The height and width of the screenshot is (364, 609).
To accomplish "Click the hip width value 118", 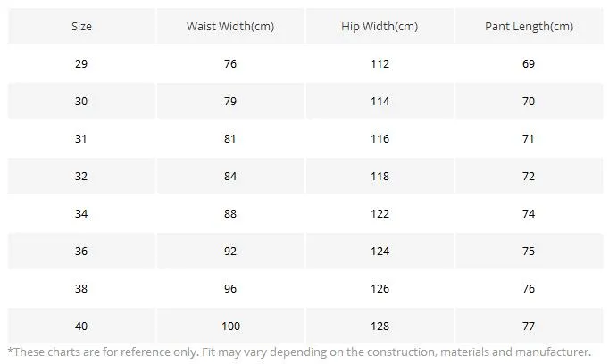I will pos(380,176).
